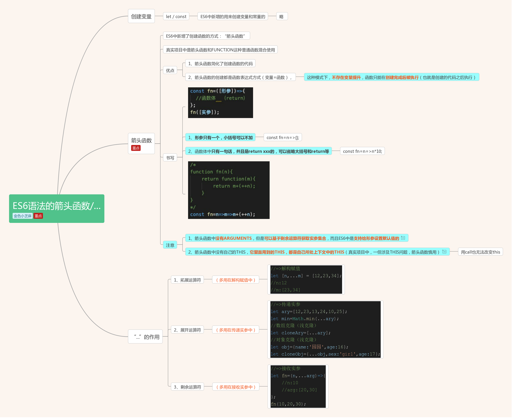The image size is (515, 420).
Task: Select node ES6中新增了创建函数的方式 箭头函数
Action: (x=208, y=36)
